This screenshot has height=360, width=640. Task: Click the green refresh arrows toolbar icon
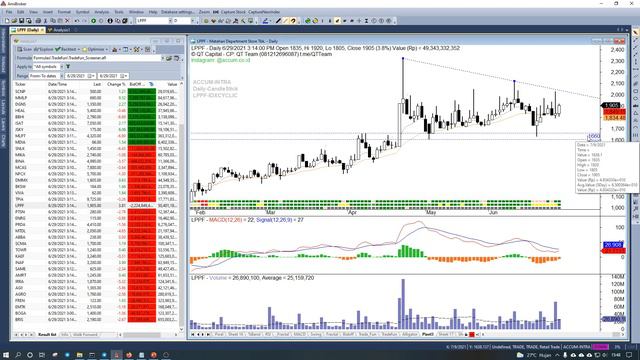308,21
